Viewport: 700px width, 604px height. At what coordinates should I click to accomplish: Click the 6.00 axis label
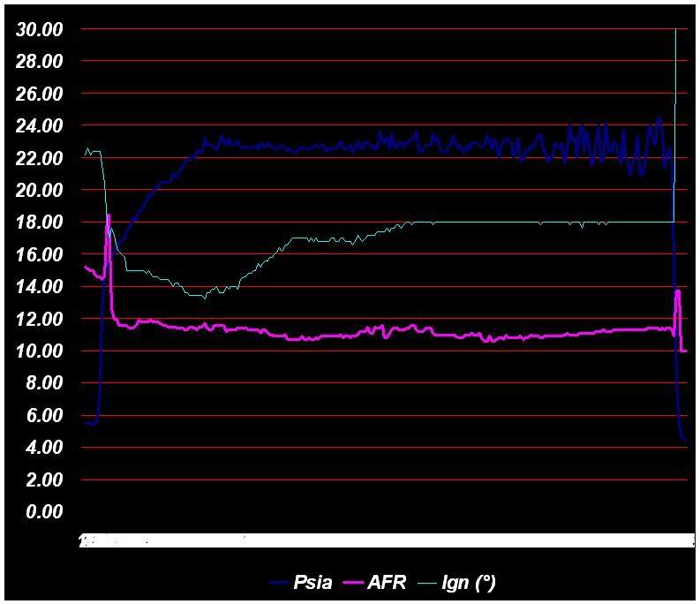(44, 416)
